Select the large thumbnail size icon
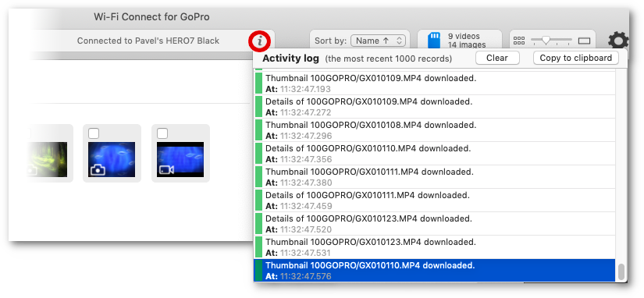Screen dimensions: 644x298 (584, 41)
